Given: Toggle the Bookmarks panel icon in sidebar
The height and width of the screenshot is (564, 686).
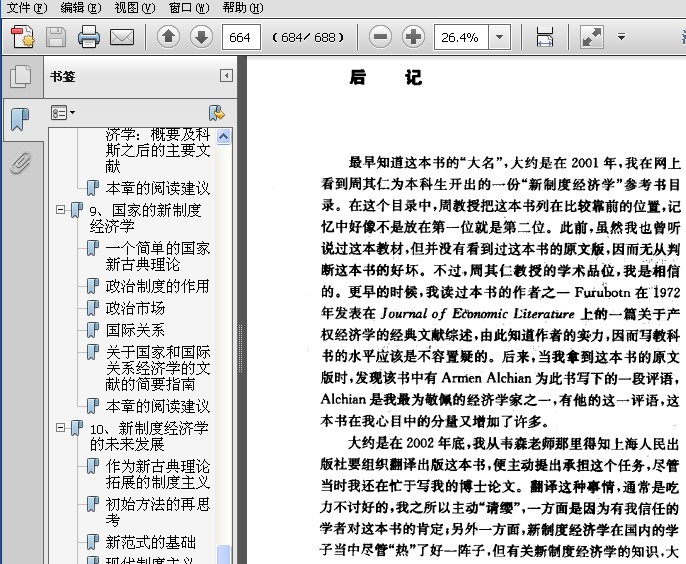Looking at the screenshot, I should [21, 119].
